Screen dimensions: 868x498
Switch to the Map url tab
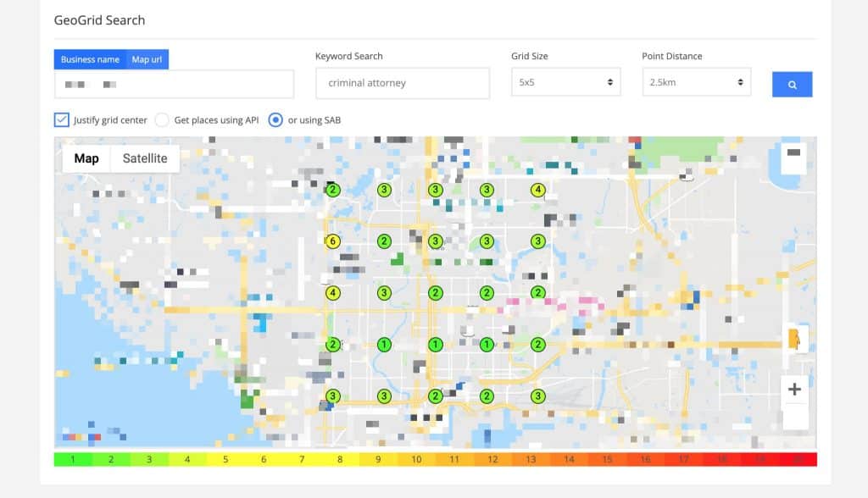point(147,59)
